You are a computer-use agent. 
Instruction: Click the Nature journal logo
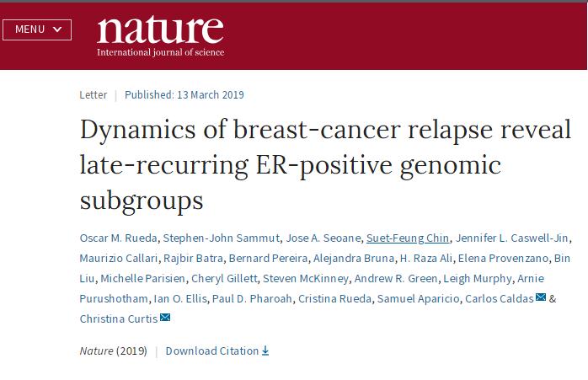[161, 37]
